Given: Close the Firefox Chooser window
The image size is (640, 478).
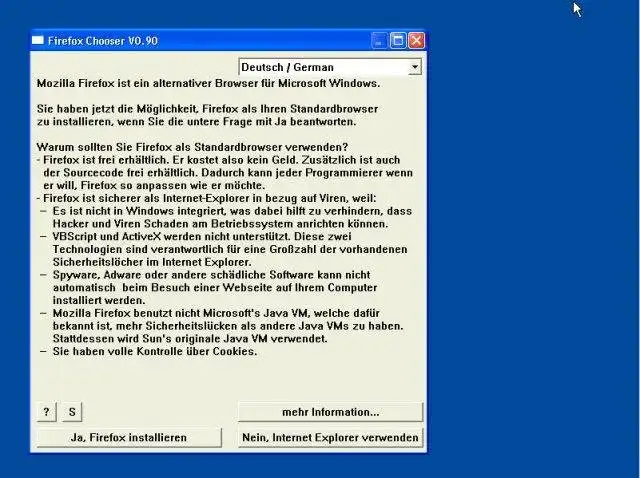Looking at the screenshot, I should (x=416, y=40).
